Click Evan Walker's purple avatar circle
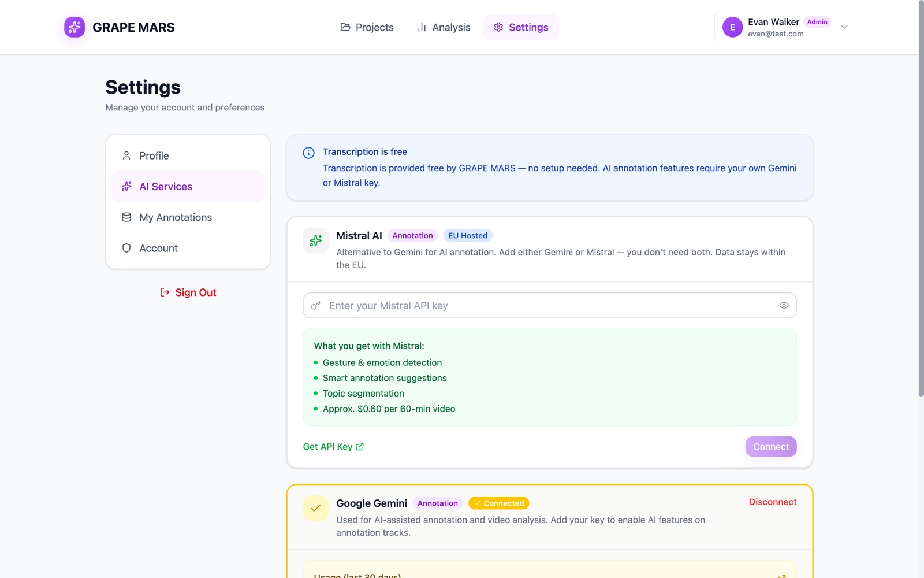Screen dimensions: 924x578 point(732,27)
